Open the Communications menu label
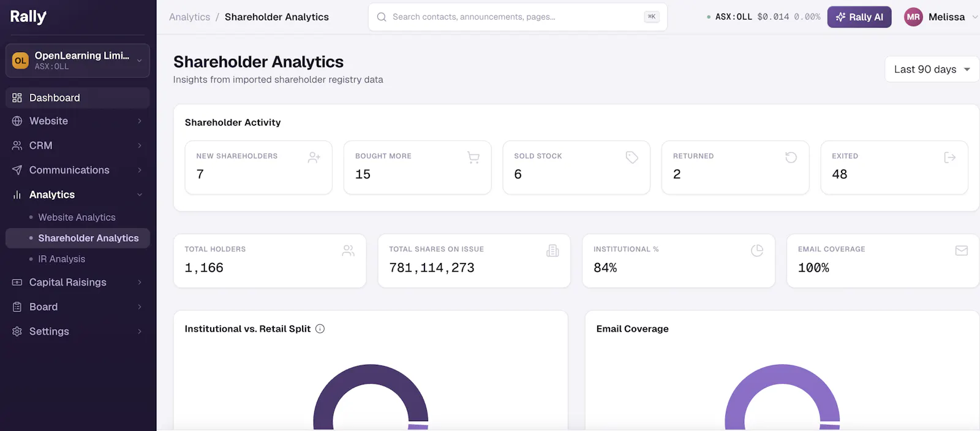 (x=69, y=170)
